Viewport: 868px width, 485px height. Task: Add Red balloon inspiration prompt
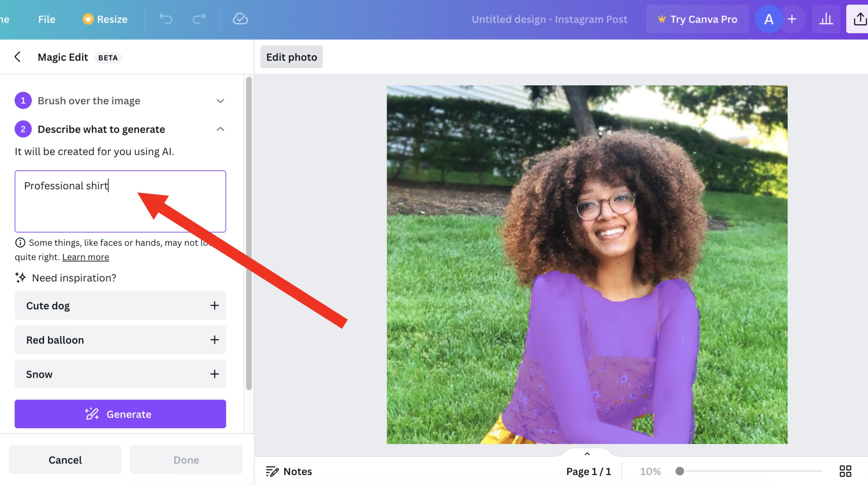[x=214, y=340]
